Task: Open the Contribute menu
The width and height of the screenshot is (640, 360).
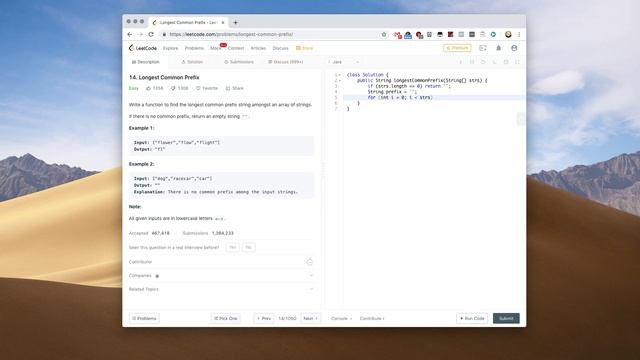Action: point(372,318)
